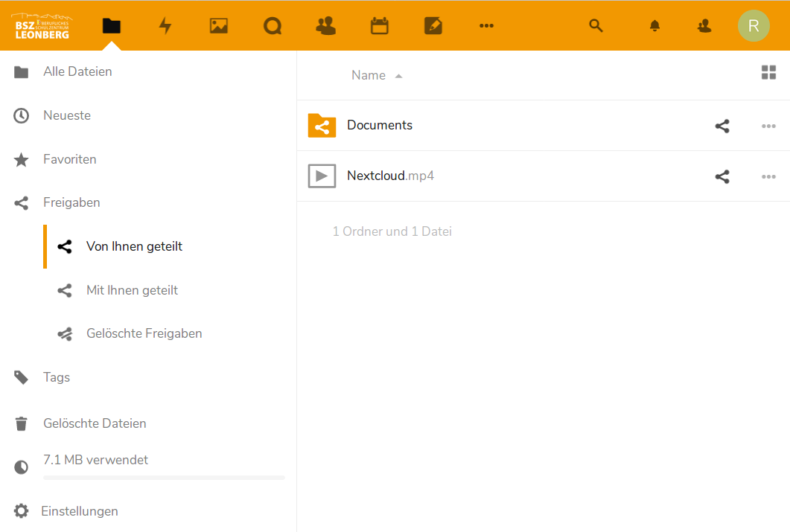Open the Talk chat app
Screen dimensions: 790x532
coord(273,26)
